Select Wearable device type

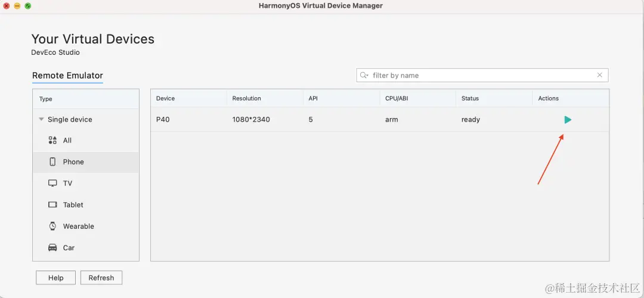pyautogui.click(x=86, y=226)
